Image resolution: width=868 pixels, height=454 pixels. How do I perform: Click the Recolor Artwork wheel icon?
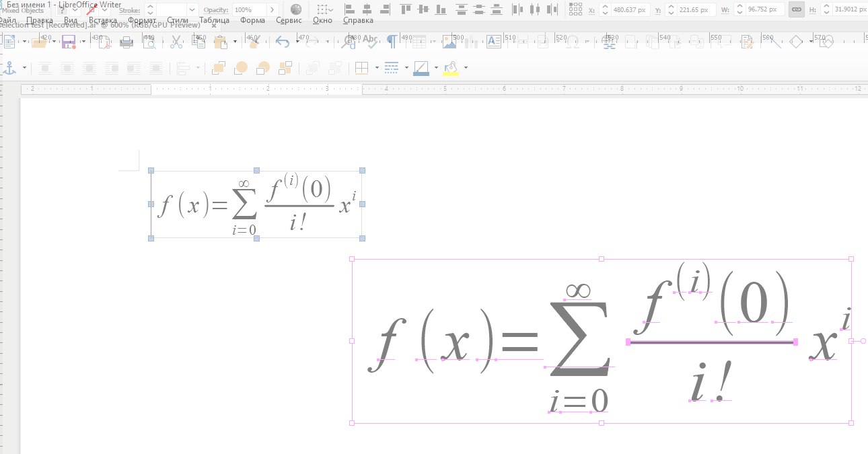296,9
